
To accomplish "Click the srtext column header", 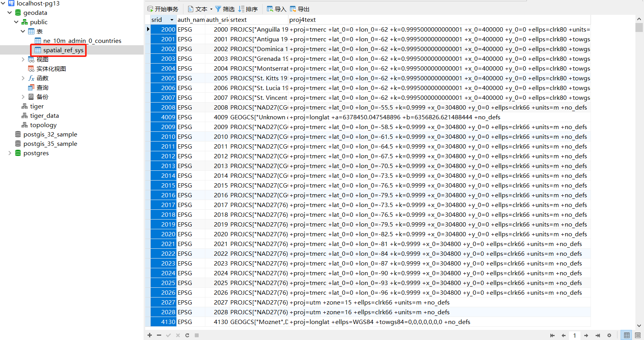I will 259,20.
